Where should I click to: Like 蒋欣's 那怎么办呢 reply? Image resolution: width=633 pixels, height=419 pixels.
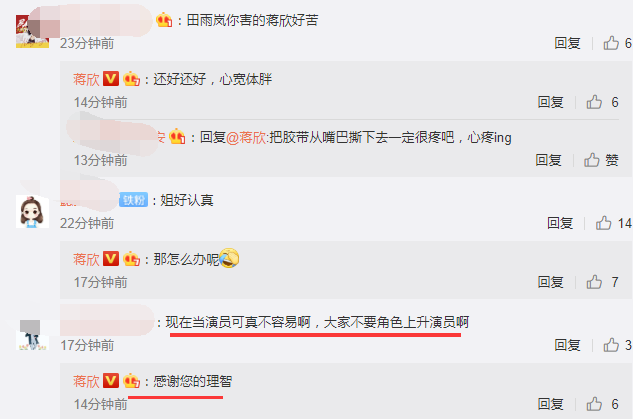pyautogui.click(x=594, y=282)
